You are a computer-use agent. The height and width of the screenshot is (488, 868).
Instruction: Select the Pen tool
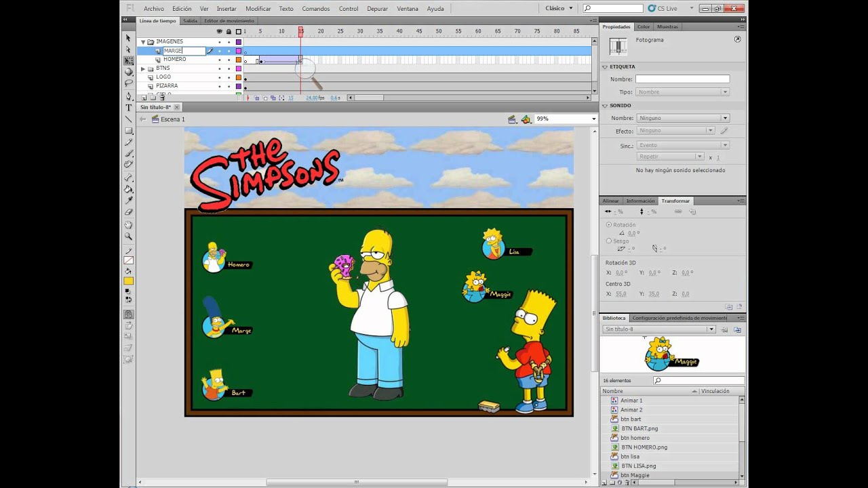tap(128, 96)
